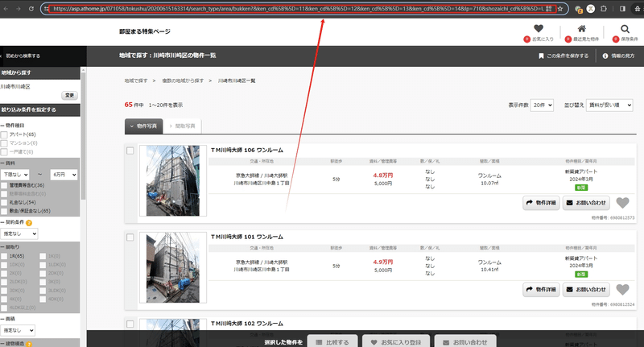Open TM川崎大師 101 property photo
The width and height of the screenshot is (644, 347).
click(173, 268)
